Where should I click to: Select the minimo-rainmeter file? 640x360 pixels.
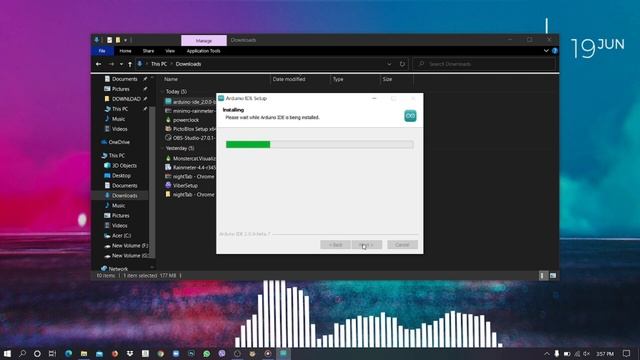click(190, 111)
